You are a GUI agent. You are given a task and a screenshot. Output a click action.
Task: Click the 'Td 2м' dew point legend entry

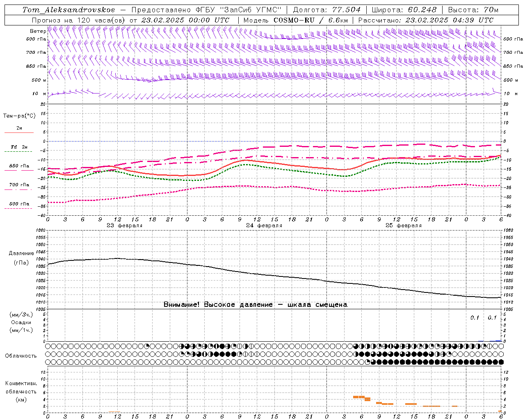coord(19,147)
